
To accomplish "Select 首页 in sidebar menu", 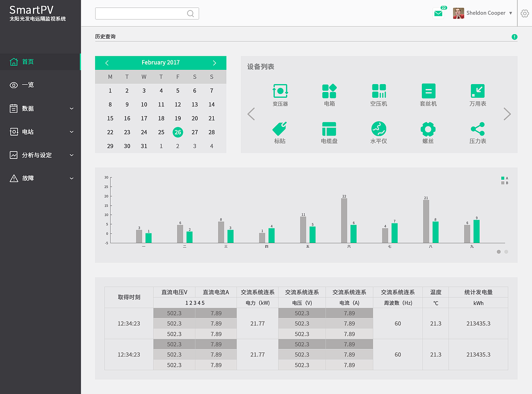I will [40, 62].
